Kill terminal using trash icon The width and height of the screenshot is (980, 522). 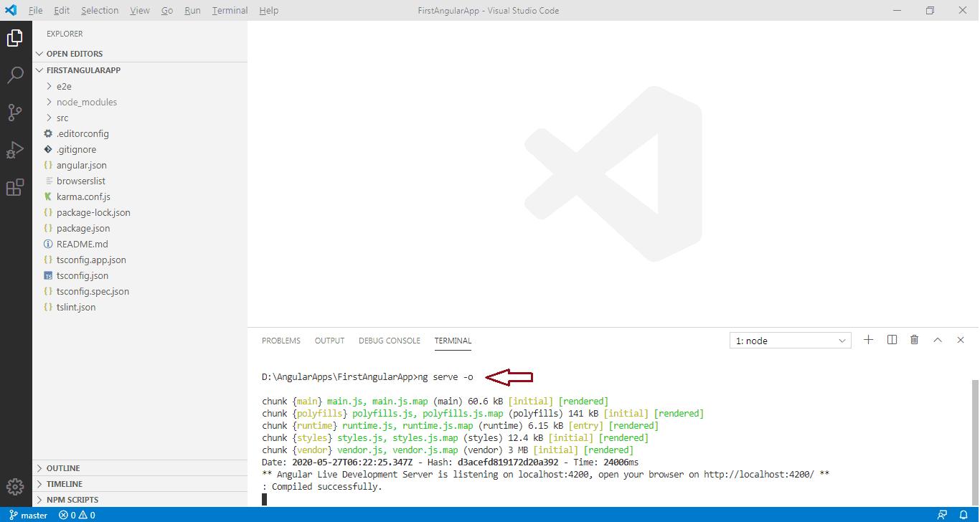pos(914,340)
